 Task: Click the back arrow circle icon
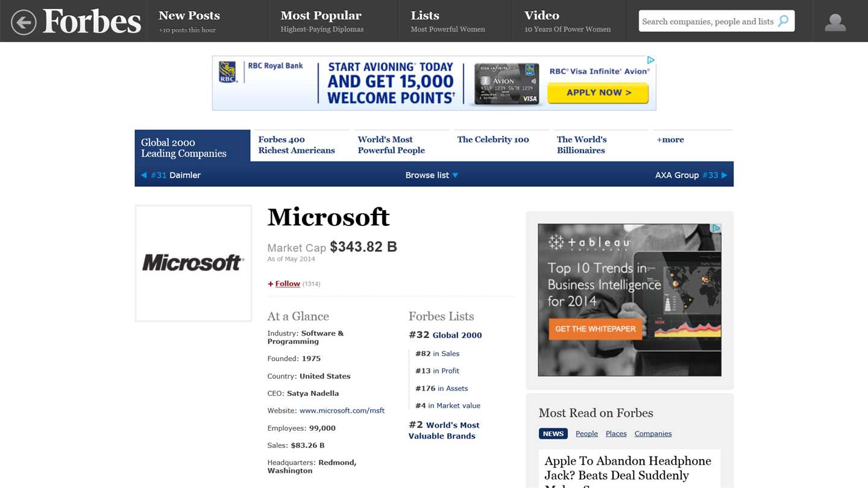pyautogui.click(x=24, y=22)
